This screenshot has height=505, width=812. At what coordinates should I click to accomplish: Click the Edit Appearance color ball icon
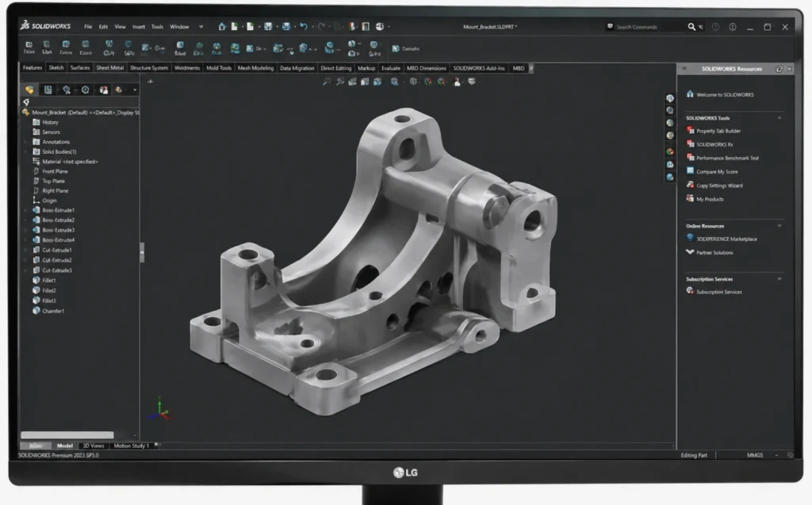pos(427,82)
